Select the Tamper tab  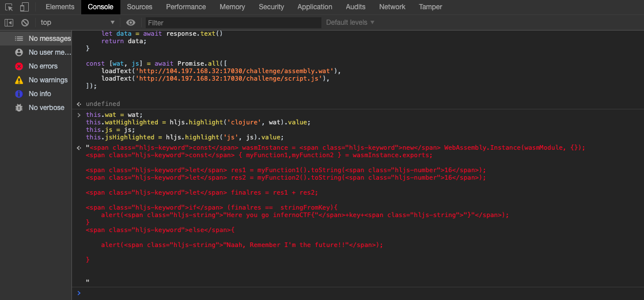(x=430, y=7)
